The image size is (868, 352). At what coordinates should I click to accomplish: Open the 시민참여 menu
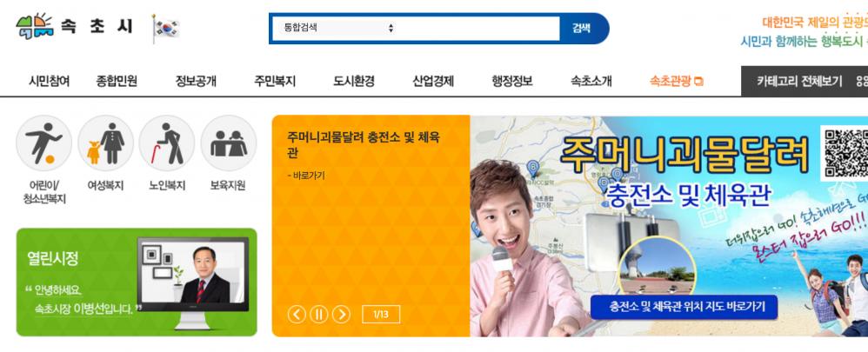pyautogui.click(x=50, y=82)
